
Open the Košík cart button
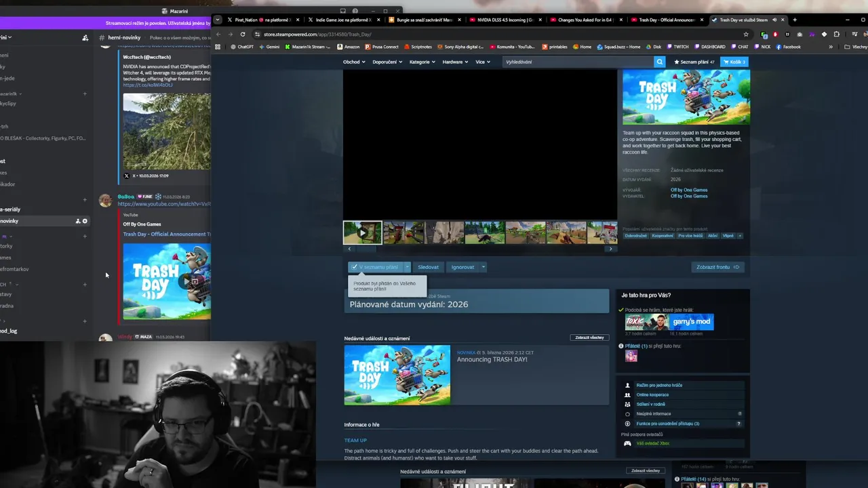tap(734, 62)
